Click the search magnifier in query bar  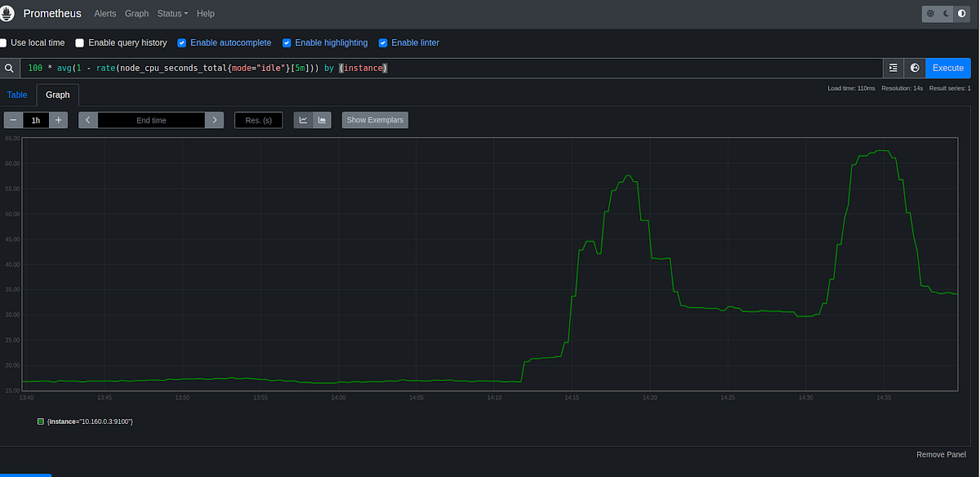pos(9,68)
